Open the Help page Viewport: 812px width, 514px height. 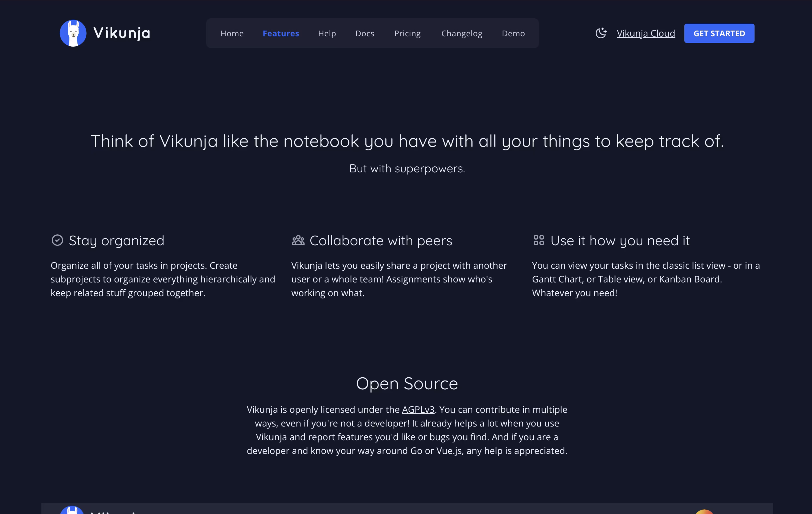click(327, 33)
